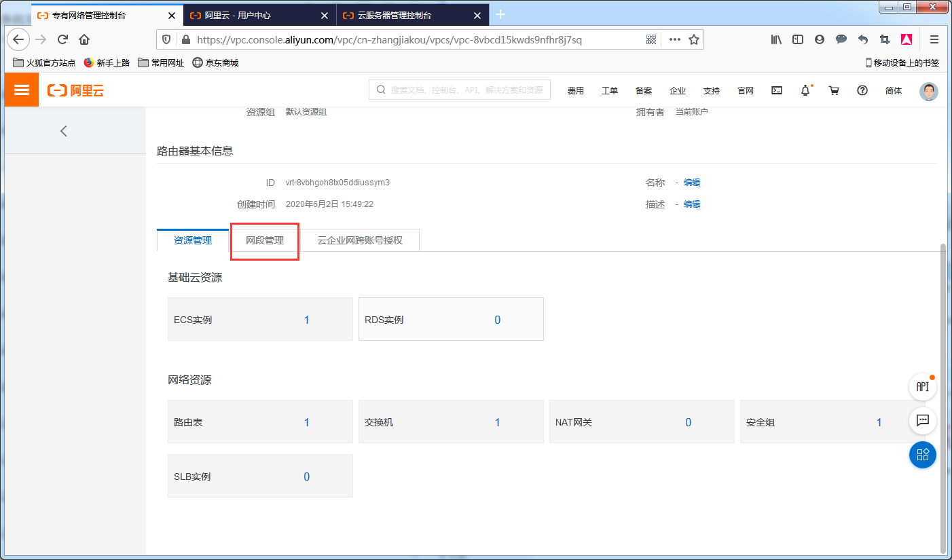Screen dimensions: 952x560
Task: Click the help question mark icon
Action: point(862,90)
